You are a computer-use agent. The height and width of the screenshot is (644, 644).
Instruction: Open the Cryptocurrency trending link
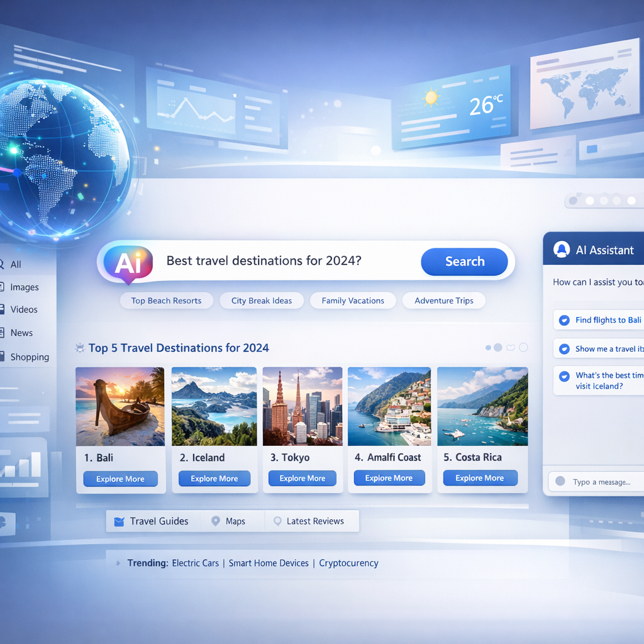[x=348, y=563]
